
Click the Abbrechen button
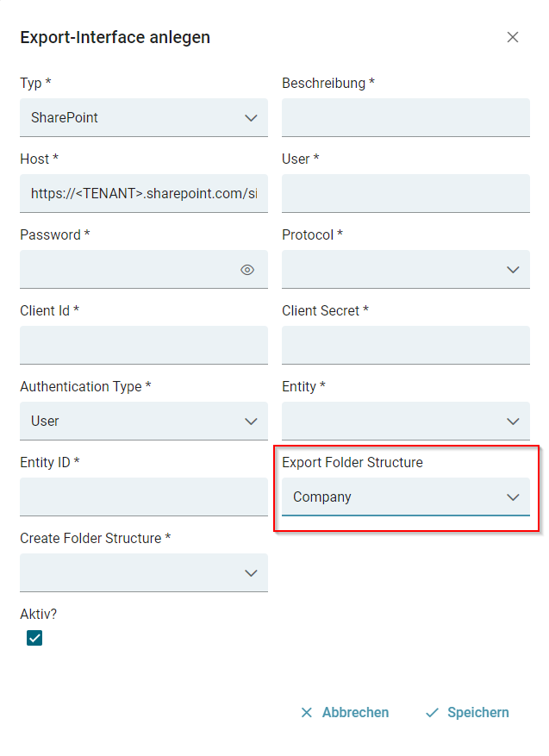pyautogui.click(x=345, y=713)
